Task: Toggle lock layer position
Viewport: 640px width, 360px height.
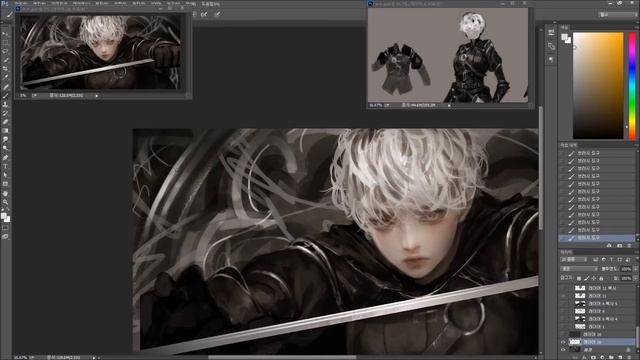Action: click(594, 278)
